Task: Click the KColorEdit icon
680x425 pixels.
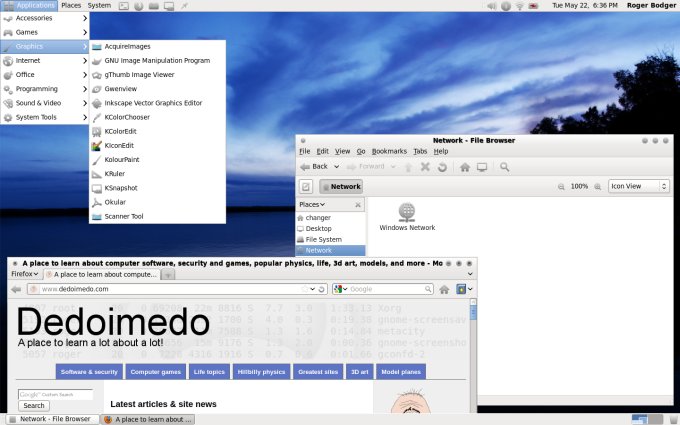Action: [97, 131]
